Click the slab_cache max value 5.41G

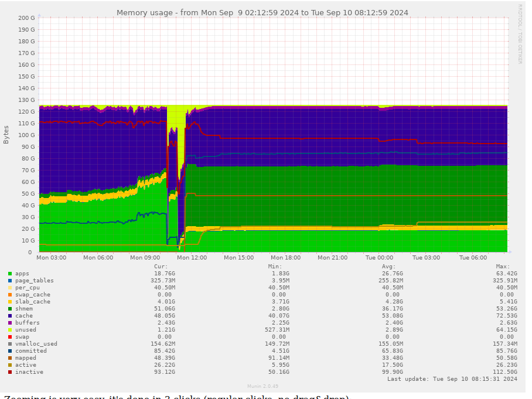tap(508, 302)
